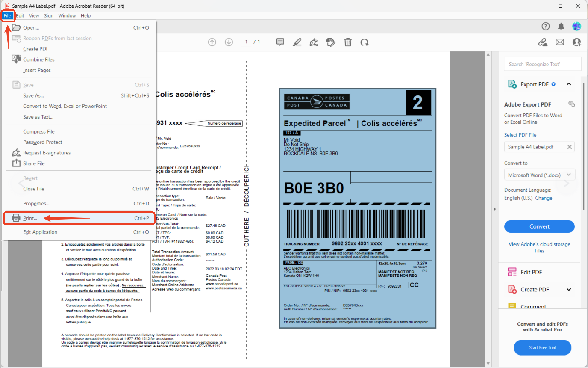Image resolution: width=588 pixels, height=368 pixels.
Task: Click Change document language link
Action: coord(544,198)
